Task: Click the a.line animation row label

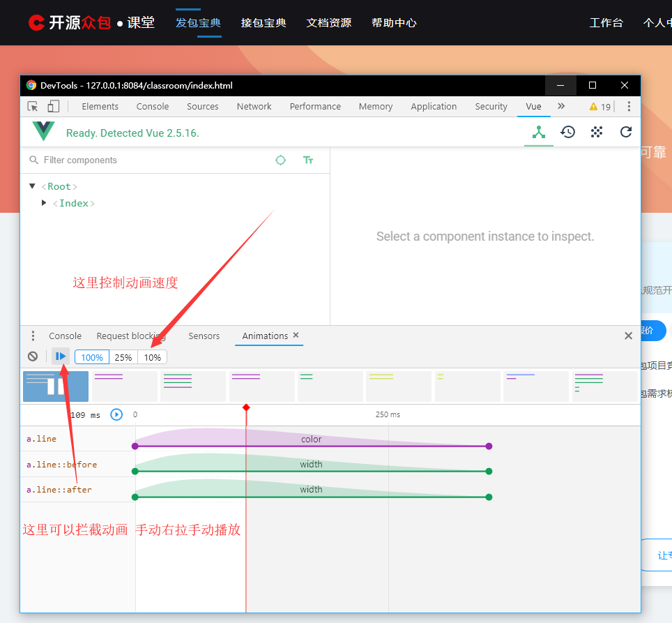Action: coord(42,439)
